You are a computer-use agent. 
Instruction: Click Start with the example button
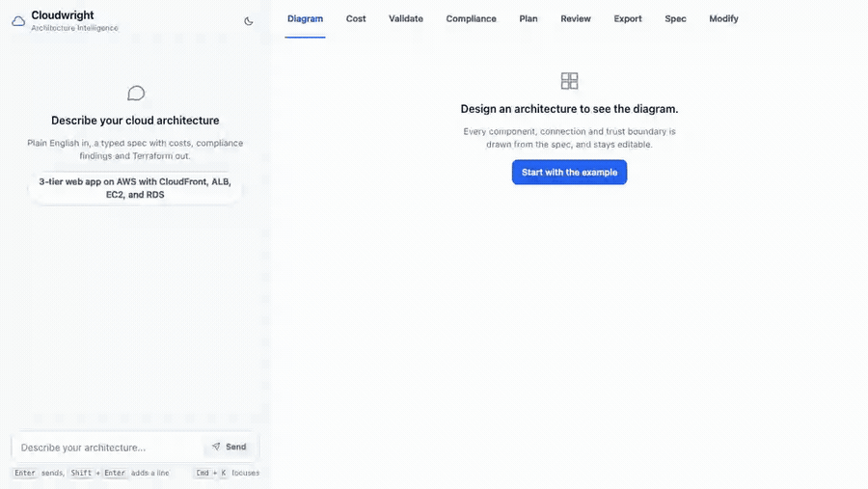[x=569, y=173]
